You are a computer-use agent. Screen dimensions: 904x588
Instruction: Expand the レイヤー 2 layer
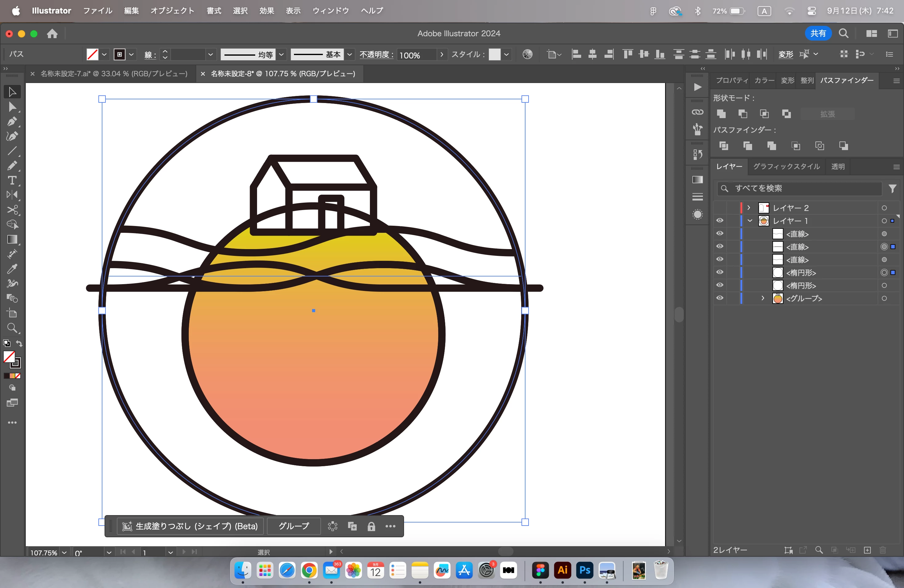[x=748, y=208]
